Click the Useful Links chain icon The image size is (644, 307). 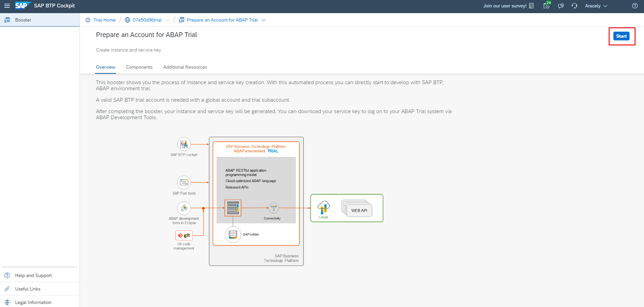click(x=7, y=289)
